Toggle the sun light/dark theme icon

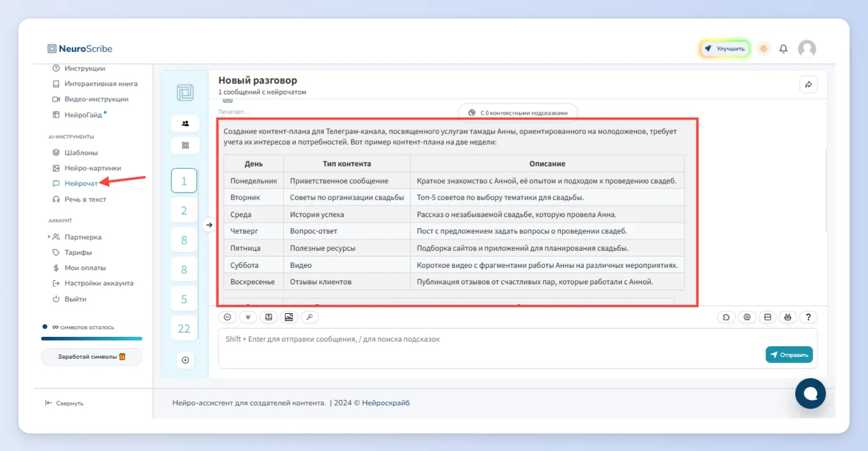763,48
